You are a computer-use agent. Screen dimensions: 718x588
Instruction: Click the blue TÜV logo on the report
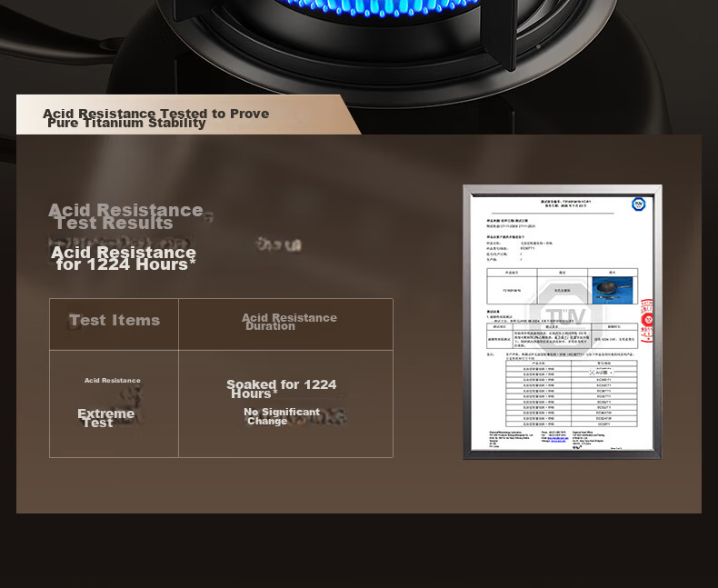click(x=638, y=204)
